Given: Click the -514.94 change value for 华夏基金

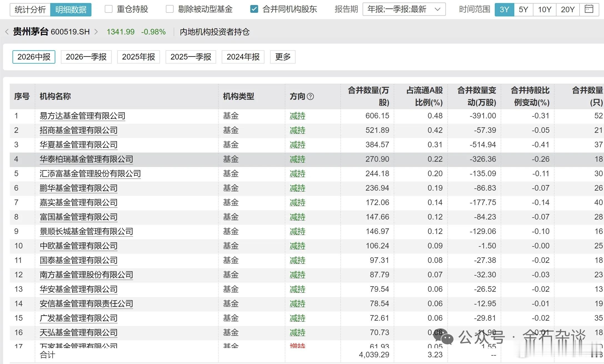Looking at the screenshot, I should 483,145.
